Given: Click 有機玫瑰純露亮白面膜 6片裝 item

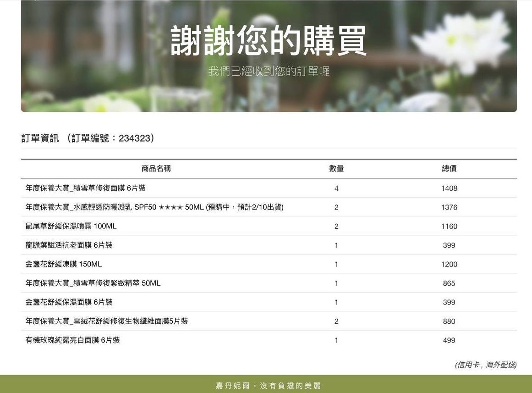Looking at the screenshot, I should [x=72, y=340].
